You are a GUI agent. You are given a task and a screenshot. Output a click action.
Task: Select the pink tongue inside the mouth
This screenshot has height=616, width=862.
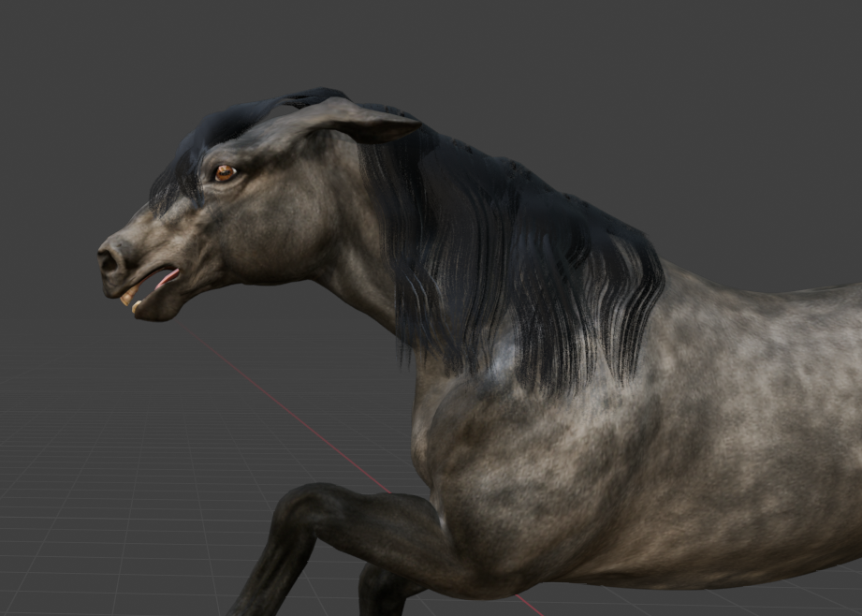(168, 278)
